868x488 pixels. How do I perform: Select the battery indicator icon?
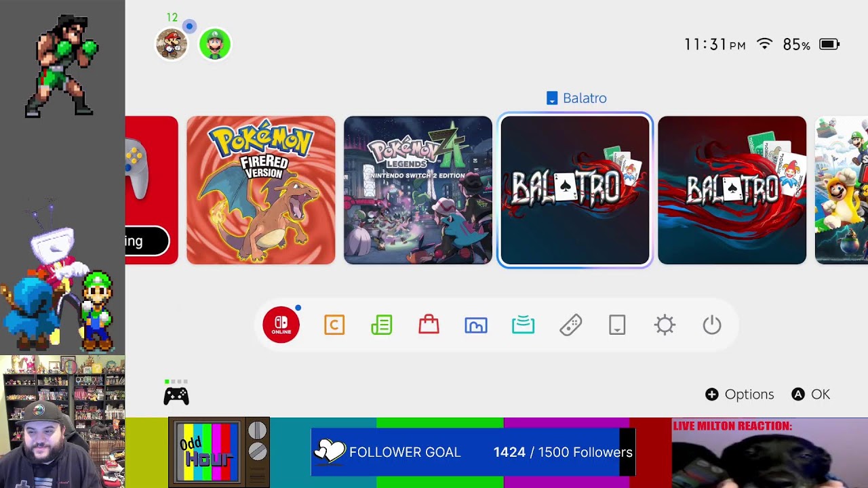pyautogui.click(x=829, y=45)
